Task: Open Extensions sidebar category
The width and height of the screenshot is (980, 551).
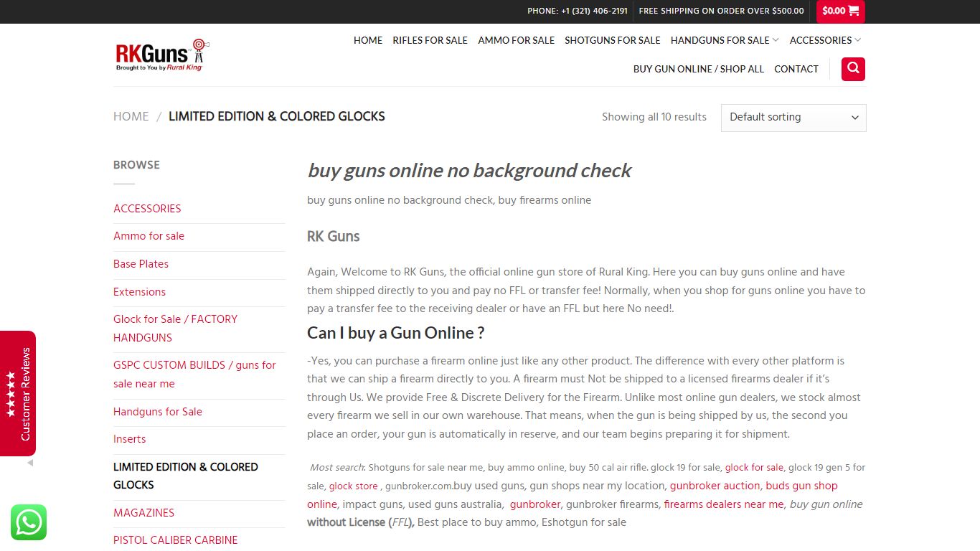Action: point(139,292)
